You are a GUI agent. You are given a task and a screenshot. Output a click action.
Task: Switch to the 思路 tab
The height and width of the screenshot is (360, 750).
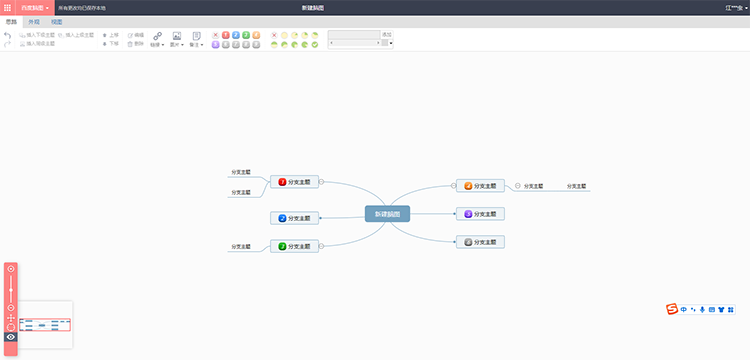(11, 22)
